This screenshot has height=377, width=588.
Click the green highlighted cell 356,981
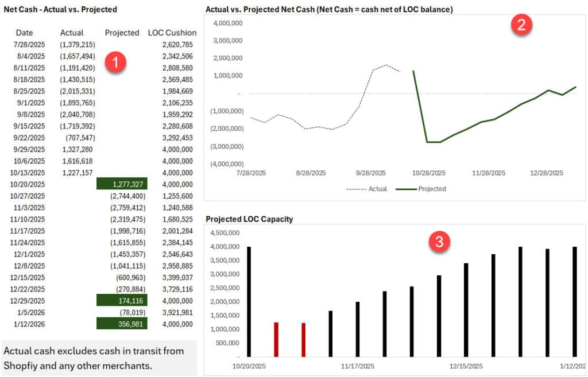pyautogui.click(x=122, y=324)
